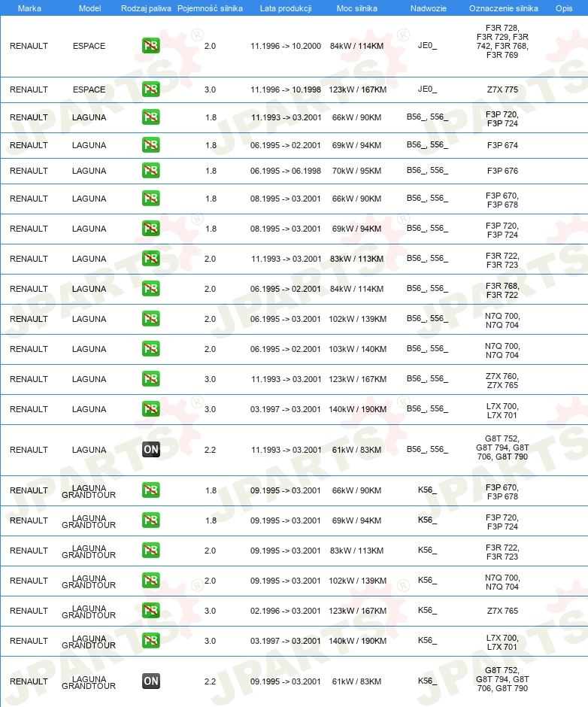This screenshot has height=707, width=588.
Task: Click the Pojemność silnika column header
Action: pos(210,8)
